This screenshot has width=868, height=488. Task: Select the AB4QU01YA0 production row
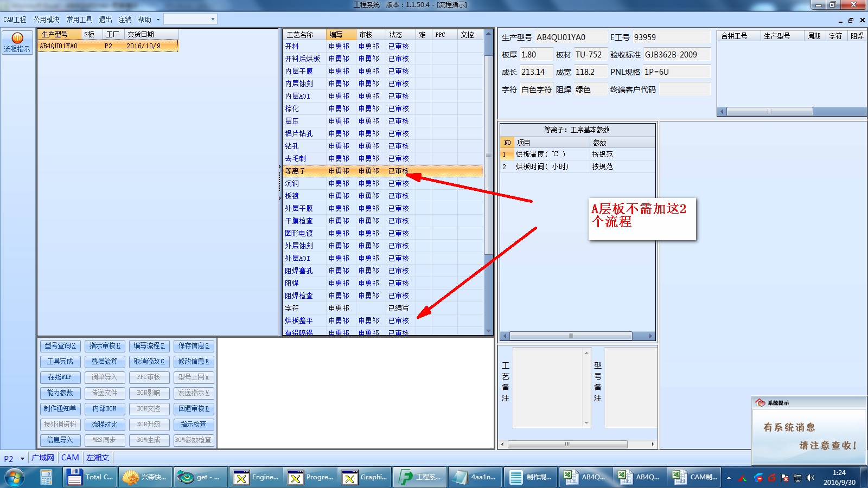tap(107, 46)
